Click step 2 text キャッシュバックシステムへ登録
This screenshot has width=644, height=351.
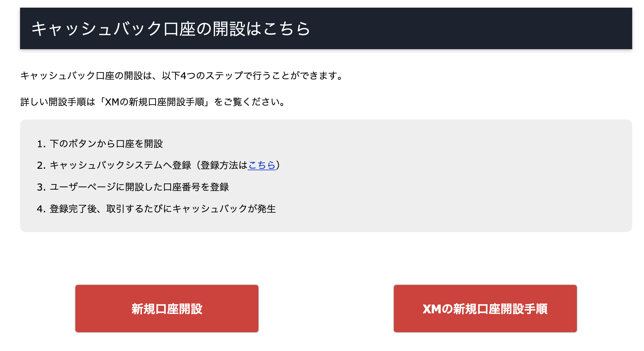point(120,165)
